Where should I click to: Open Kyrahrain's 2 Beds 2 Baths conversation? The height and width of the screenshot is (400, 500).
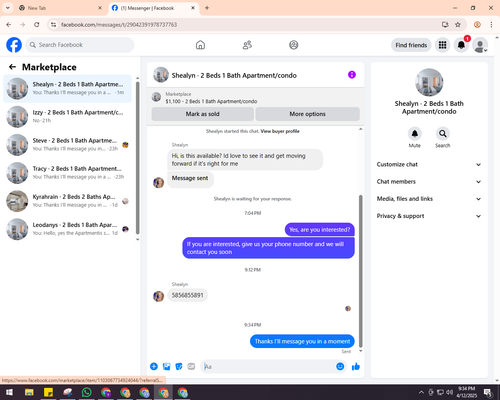pyautogui.click(x=67, y=201)
